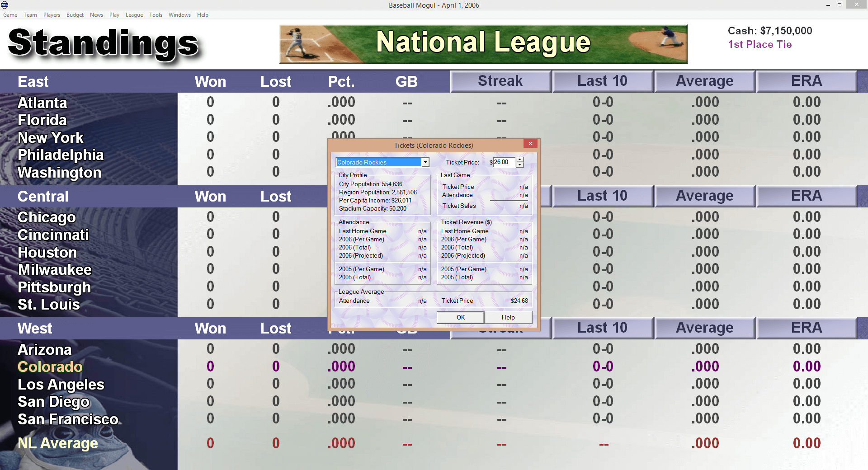Click the Central division ERA header
Screen dimensions: 868x470
tap(807, 196)
